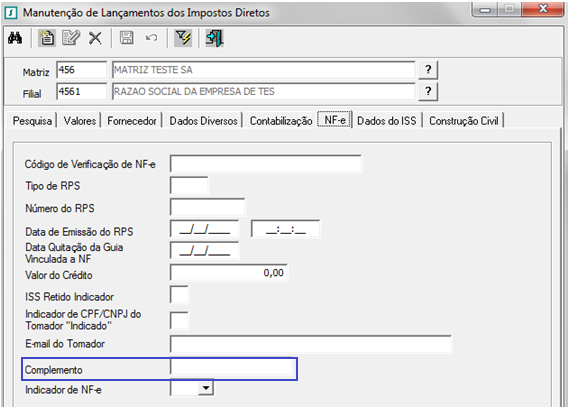This screenshot has width=569, height=407.
Task: Focus the Código de Verificação de NF-e field
Action: (x=266, y=164)
